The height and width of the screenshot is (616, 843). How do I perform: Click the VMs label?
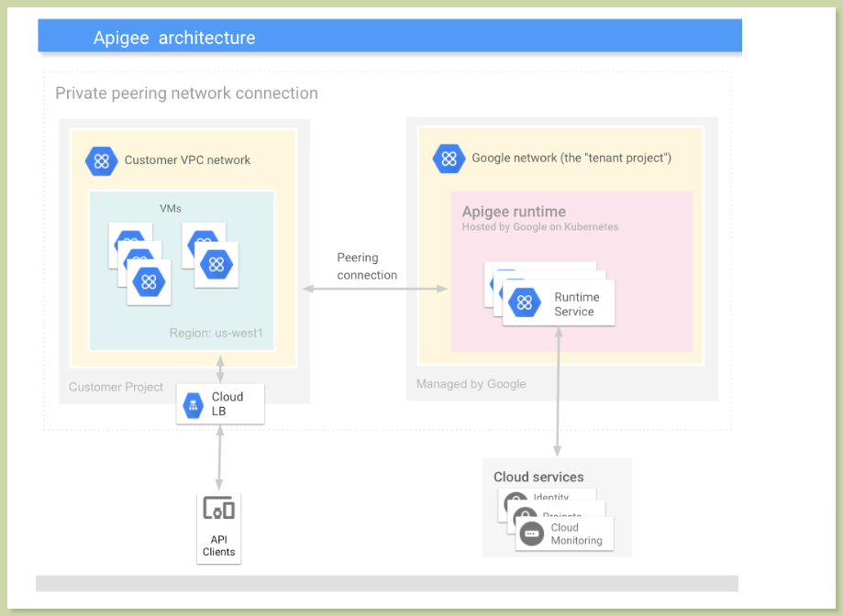point(171,208)
